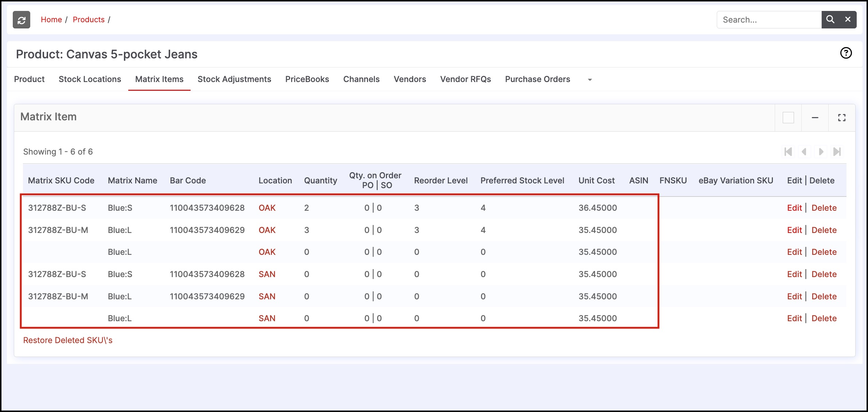The height and width of the screenshot is (412, 868).
Task: Select barcode 110043573409629 in SAN row
Action: [x=207, y=296]
